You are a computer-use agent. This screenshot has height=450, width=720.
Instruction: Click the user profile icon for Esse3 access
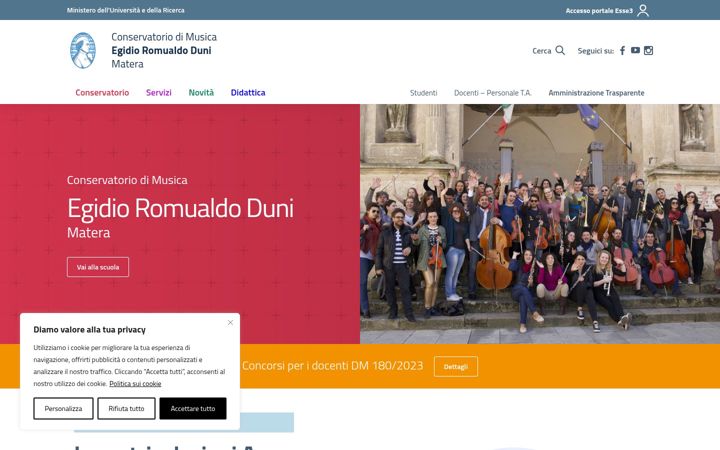[643, 10]
